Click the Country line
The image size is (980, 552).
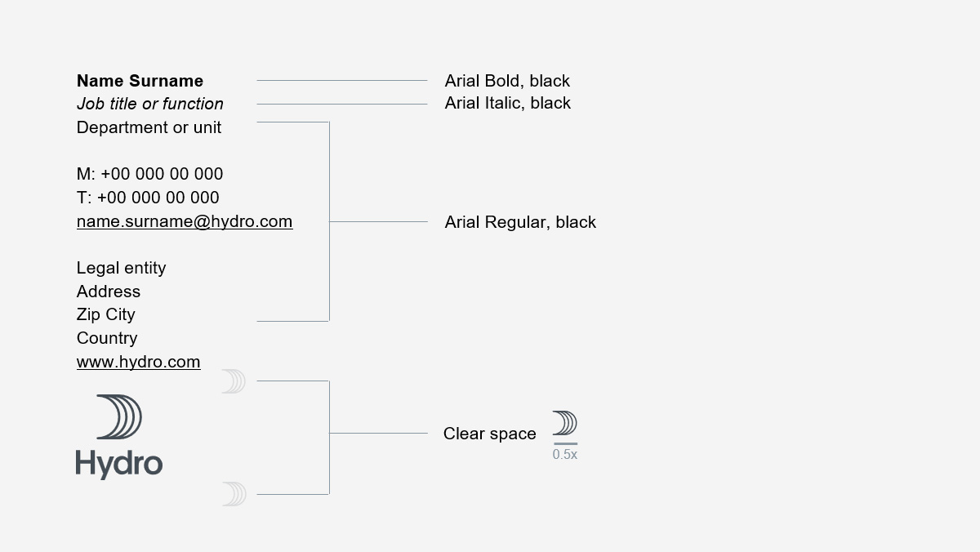pyautogui.click(x=107, y=338)
